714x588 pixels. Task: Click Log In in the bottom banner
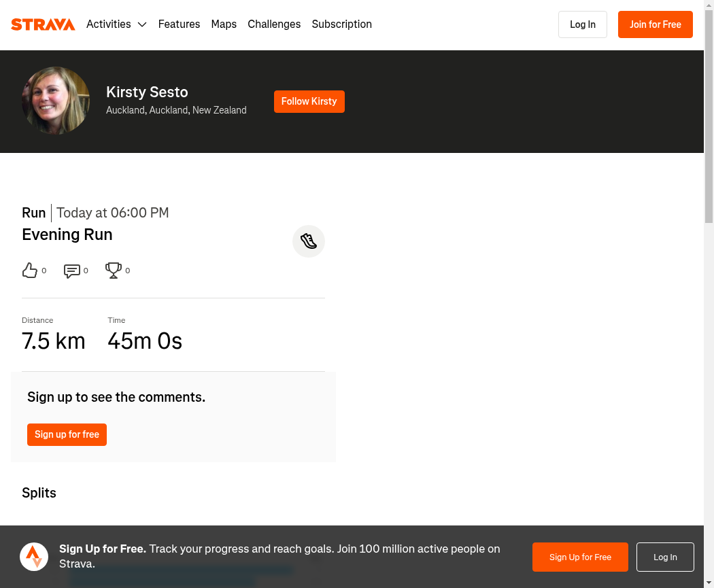click(x=665, y=557)
